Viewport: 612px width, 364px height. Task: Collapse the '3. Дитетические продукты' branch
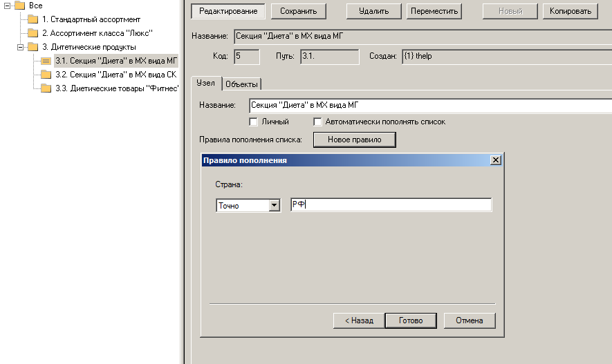[x=20, y=47]
